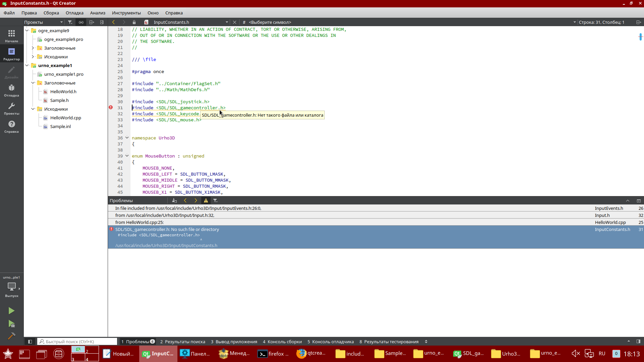The height and width of the screenshot is (362, 644).
Task: Open the Правка menu
Action: tap(29, 13)
